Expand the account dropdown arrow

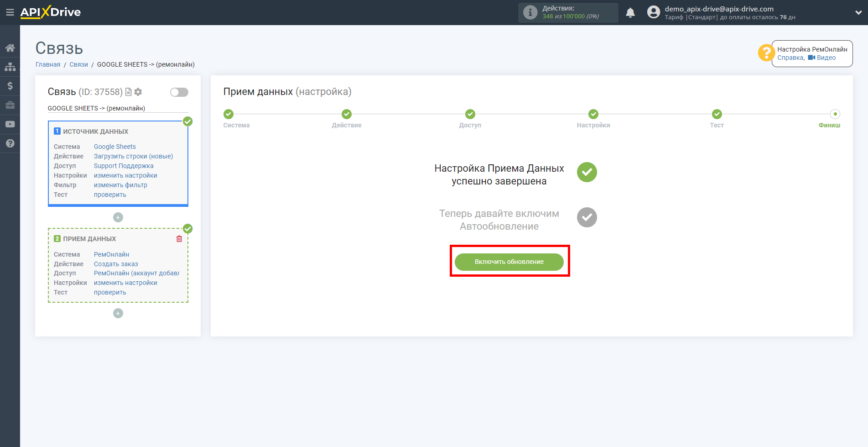[858, 13]
